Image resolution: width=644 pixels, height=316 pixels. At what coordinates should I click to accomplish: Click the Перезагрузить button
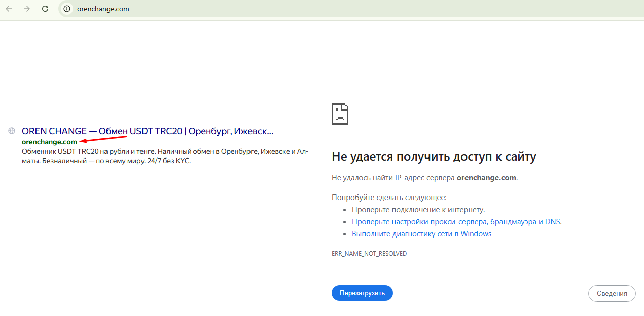[362, 293]
